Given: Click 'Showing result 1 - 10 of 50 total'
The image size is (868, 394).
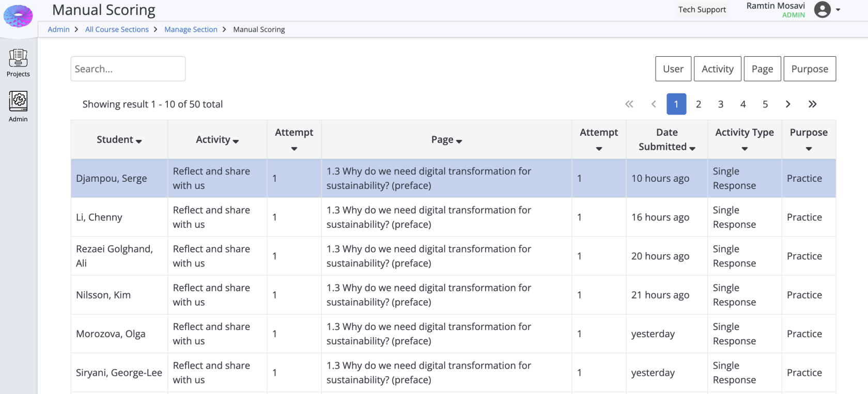Looking at the screenshot, I should 152,104.
